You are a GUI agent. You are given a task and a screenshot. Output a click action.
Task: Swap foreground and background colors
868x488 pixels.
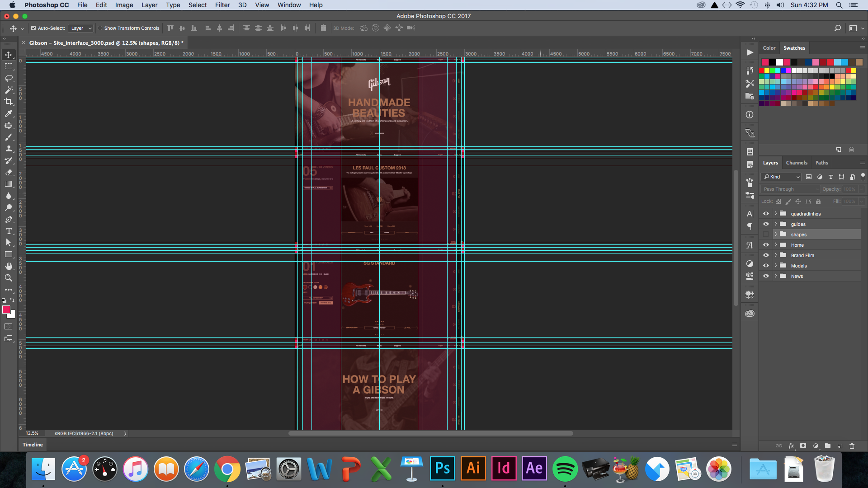[12, 300]
